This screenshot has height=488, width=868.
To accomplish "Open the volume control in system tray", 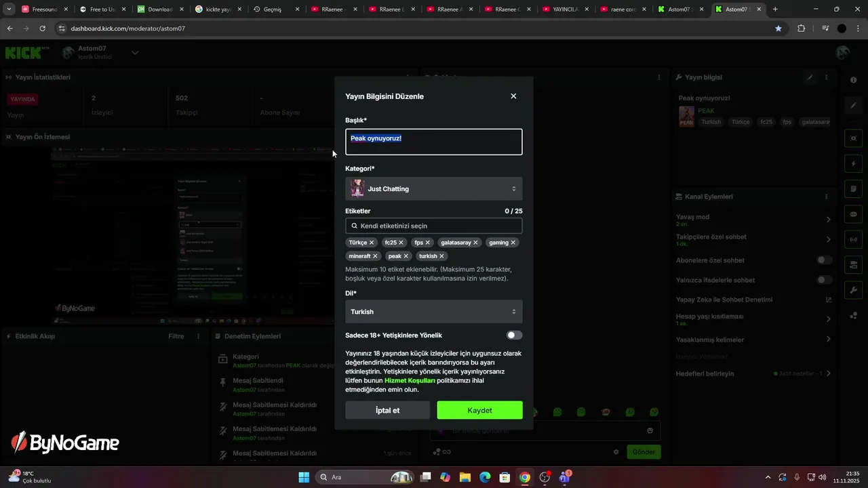I will (x=822, y=477).
